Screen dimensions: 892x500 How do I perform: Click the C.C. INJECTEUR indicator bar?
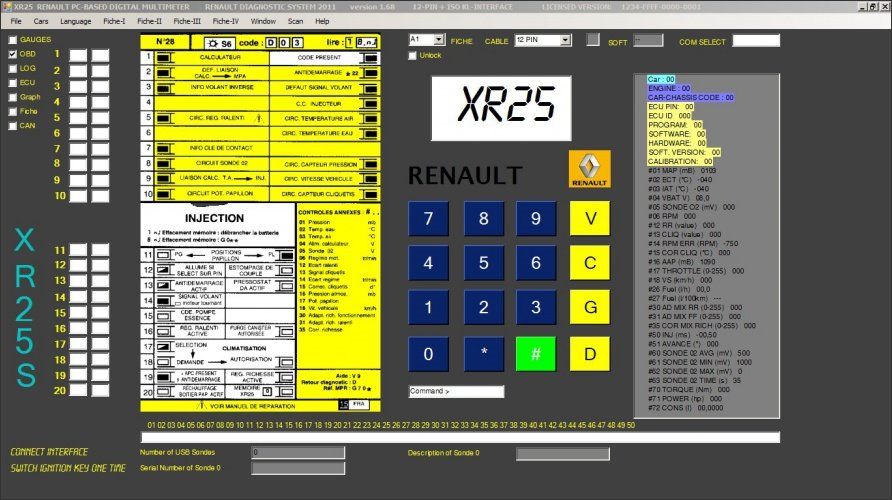coord(370,104)
